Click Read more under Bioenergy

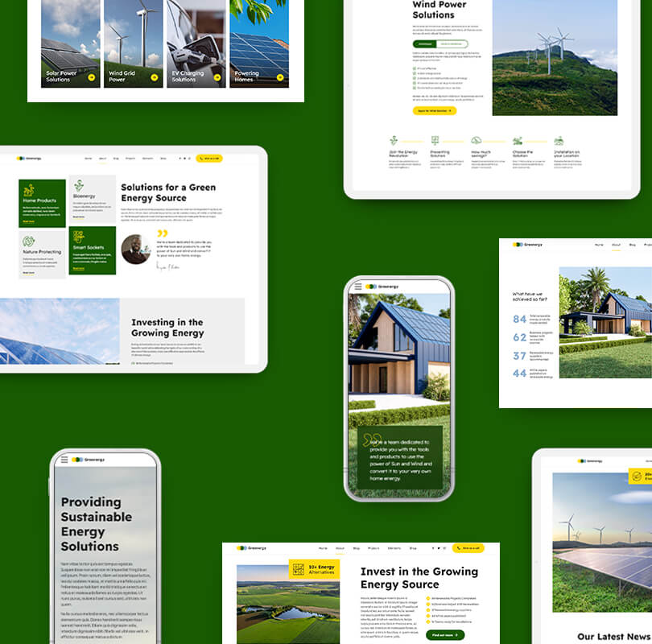tap(79, 217)
